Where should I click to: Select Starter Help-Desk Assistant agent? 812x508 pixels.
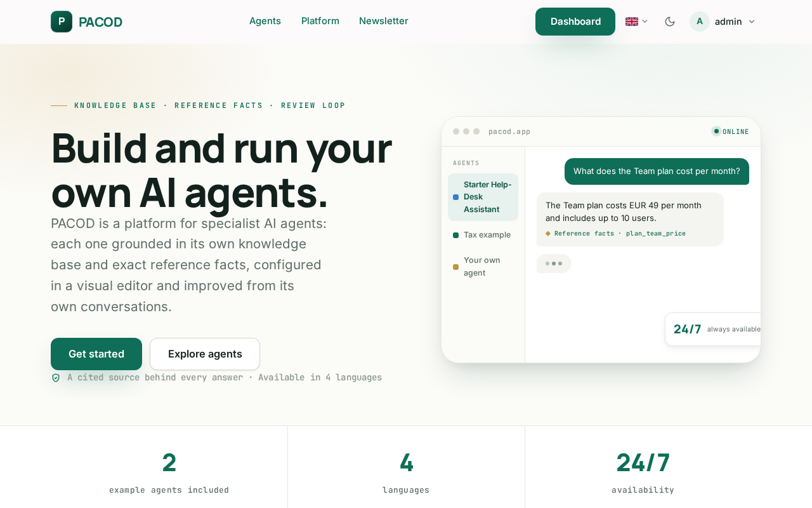tap(483, 197)
